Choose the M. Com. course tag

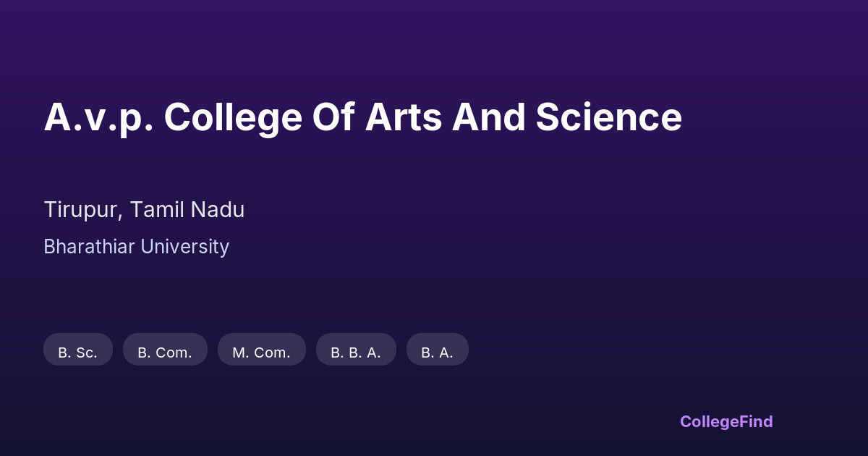coord(261,350)
